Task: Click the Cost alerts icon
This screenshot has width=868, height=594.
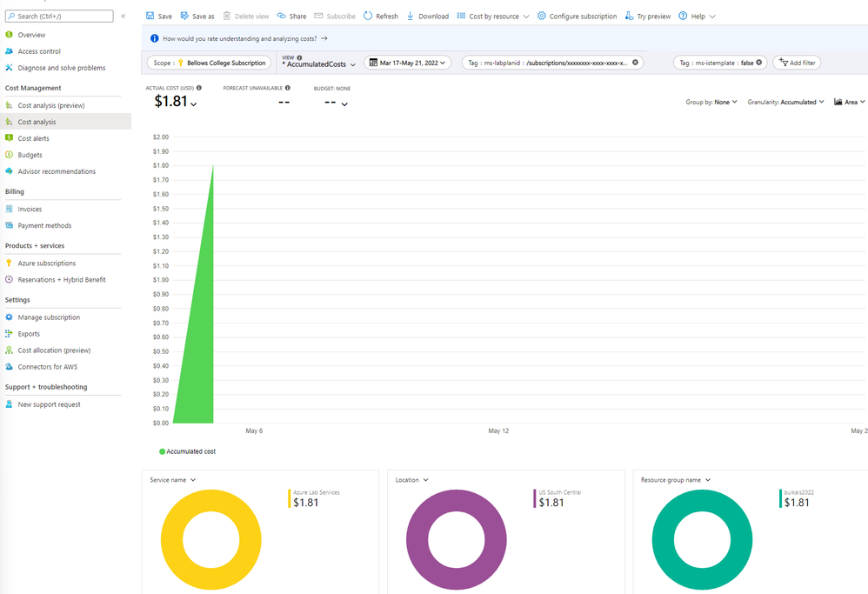Action: (9, 137)
